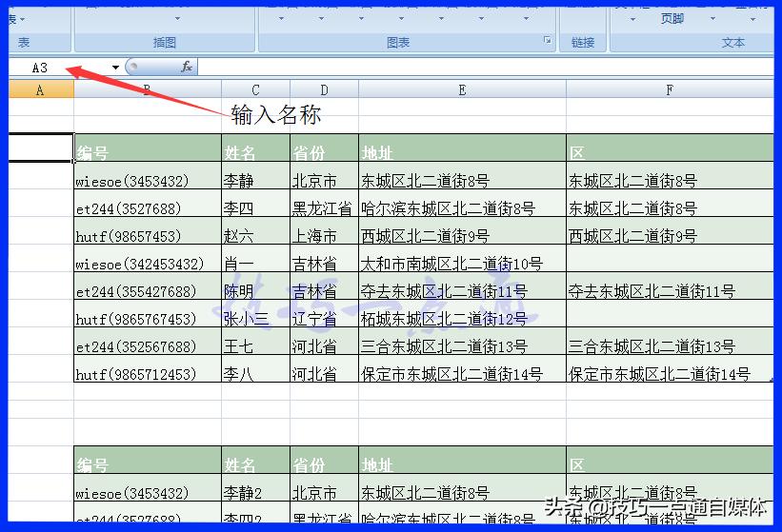Viewport: 782px width, 532px height.
Task: Select the name cell 肖一
Action: [256, 258]
